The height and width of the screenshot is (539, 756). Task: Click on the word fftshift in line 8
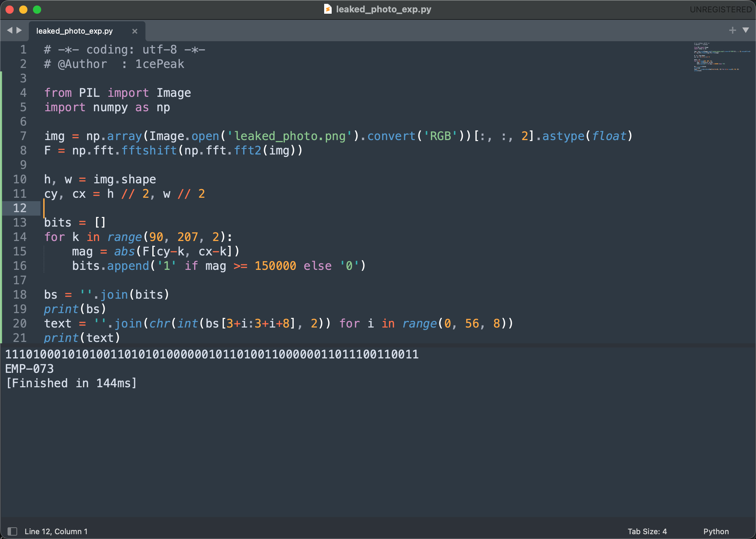click(149, 150)
